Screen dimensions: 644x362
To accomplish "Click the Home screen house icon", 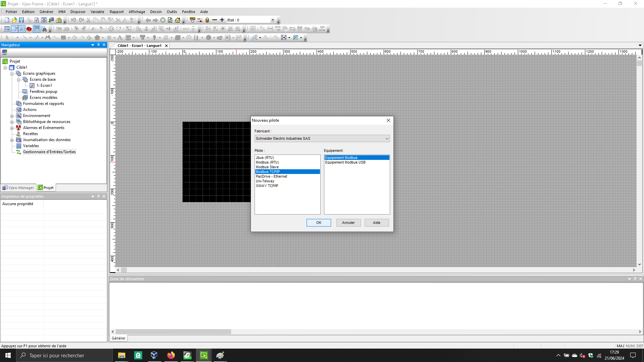I will (177, 20).
